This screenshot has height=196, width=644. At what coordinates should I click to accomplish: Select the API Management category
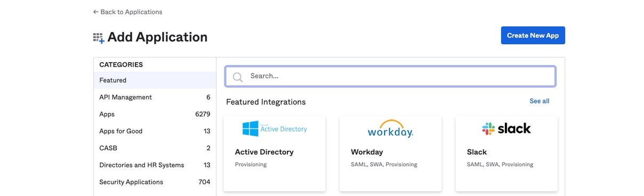pos(155,97)
